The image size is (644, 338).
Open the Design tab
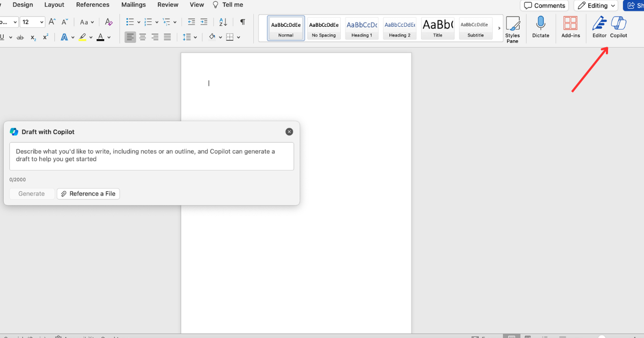pos(23,5)
